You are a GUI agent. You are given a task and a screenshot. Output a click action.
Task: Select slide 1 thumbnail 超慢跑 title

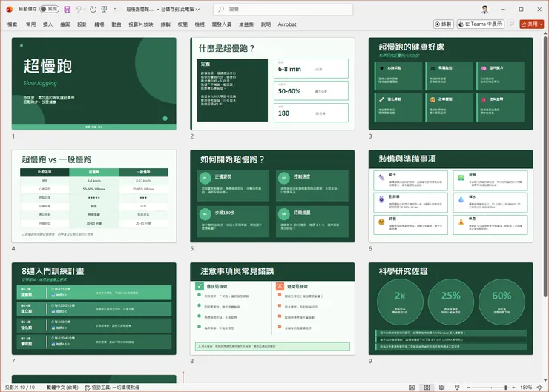click(93, 84)
